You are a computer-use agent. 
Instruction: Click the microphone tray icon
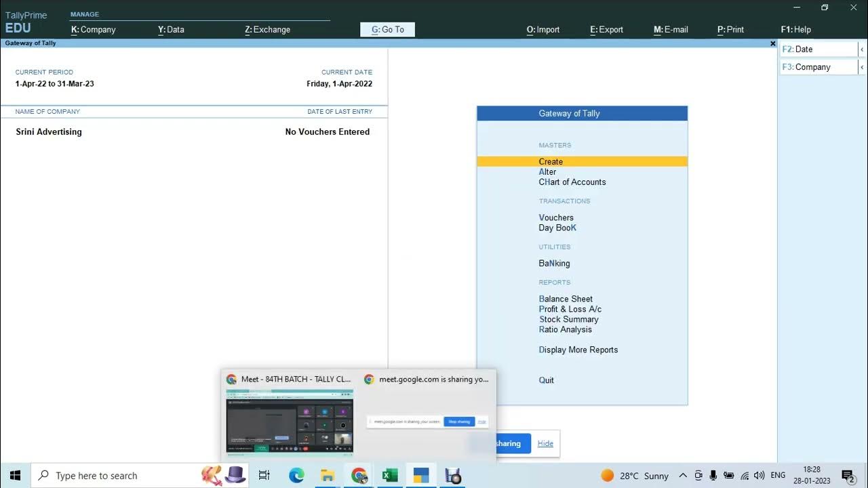point(714,476)
